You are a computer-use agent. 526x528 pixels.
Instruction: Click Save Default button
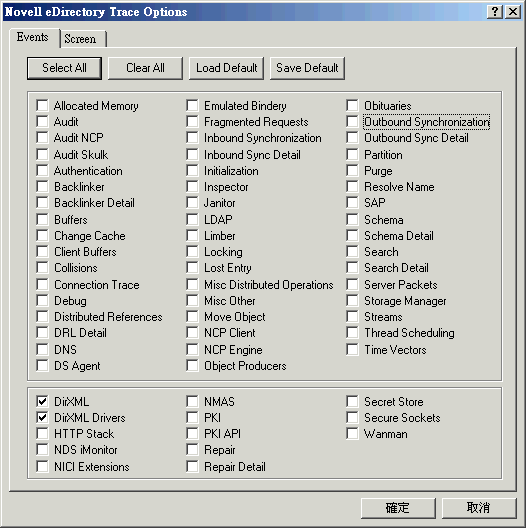[307, 68]
